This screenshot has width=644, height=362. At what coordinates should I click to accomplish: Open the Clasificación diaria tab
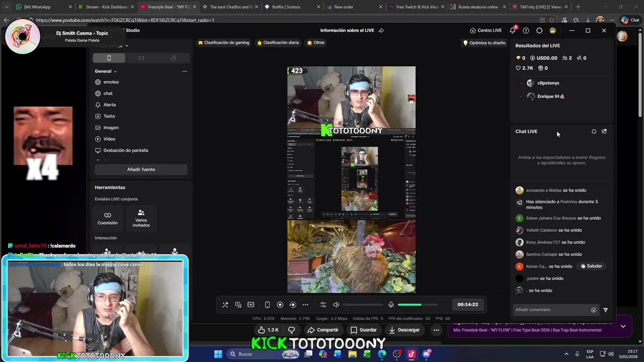pos(278,43)
